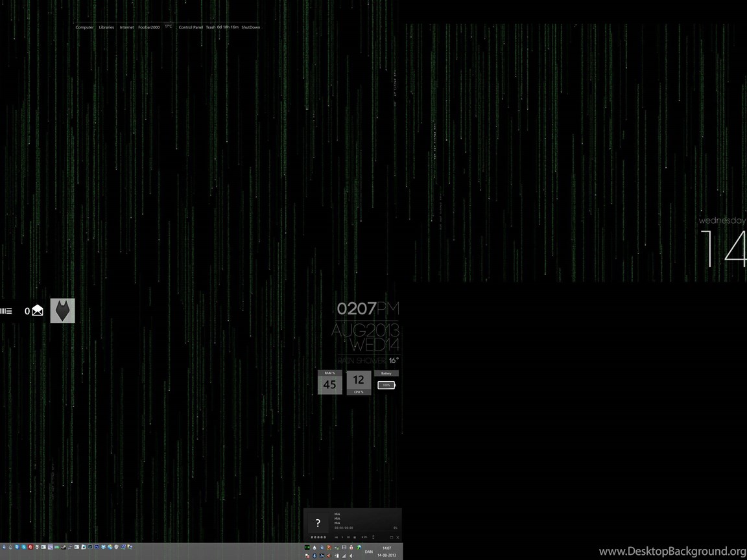Click the question mark album art
The width and height of the screenshot is (747, 560).
(x=318, y=523)
